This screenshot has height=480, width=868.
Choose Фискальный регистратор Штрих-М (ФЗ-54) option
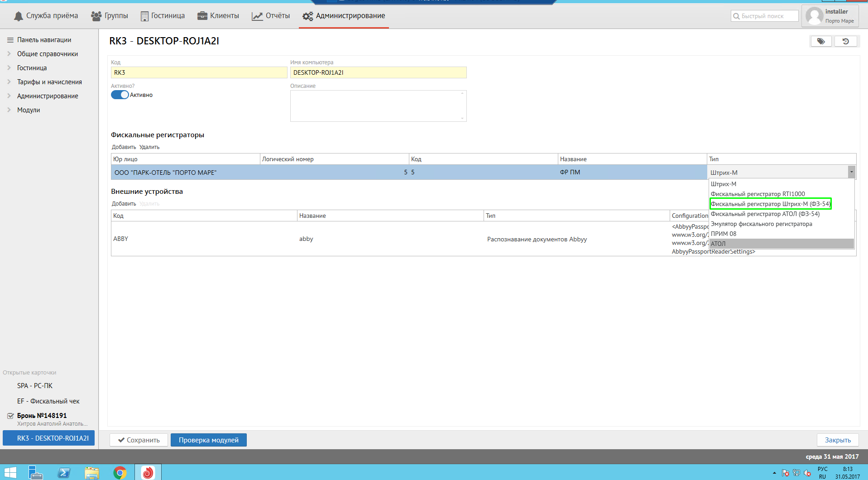[x=770, y=204]
